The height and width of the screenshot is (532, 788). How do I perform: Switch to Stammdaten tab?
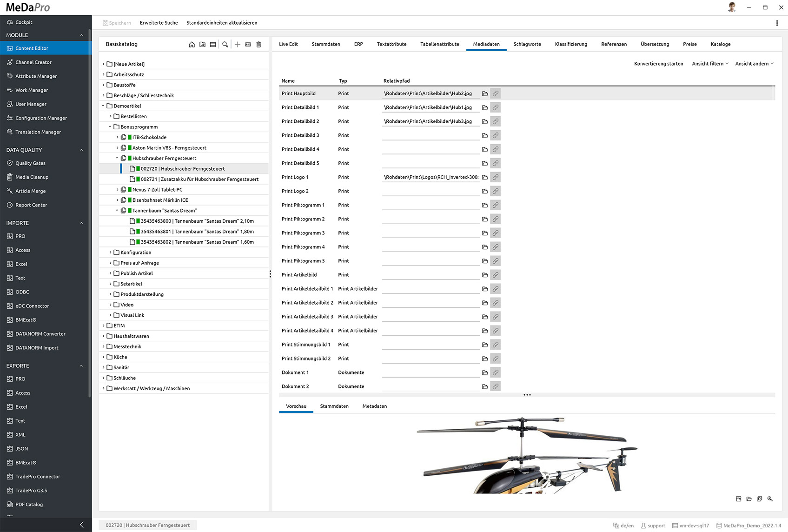326,44
